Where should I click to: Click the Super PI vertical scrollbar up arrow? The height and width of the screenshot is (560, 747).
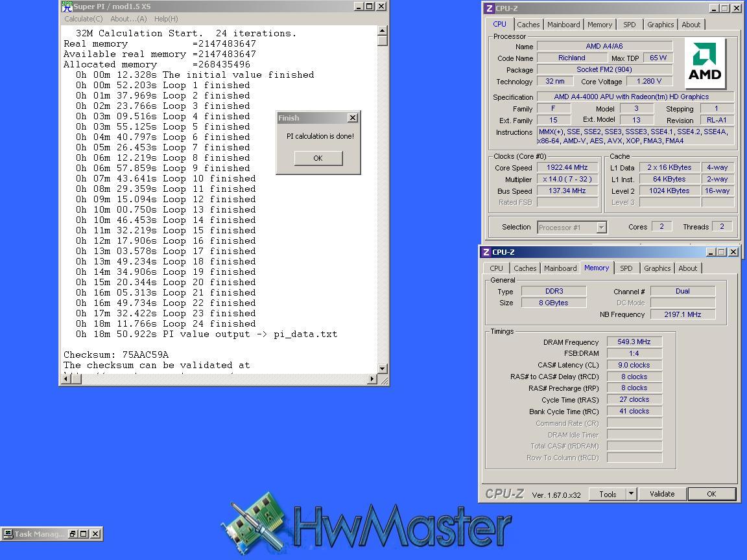[382, 30]
